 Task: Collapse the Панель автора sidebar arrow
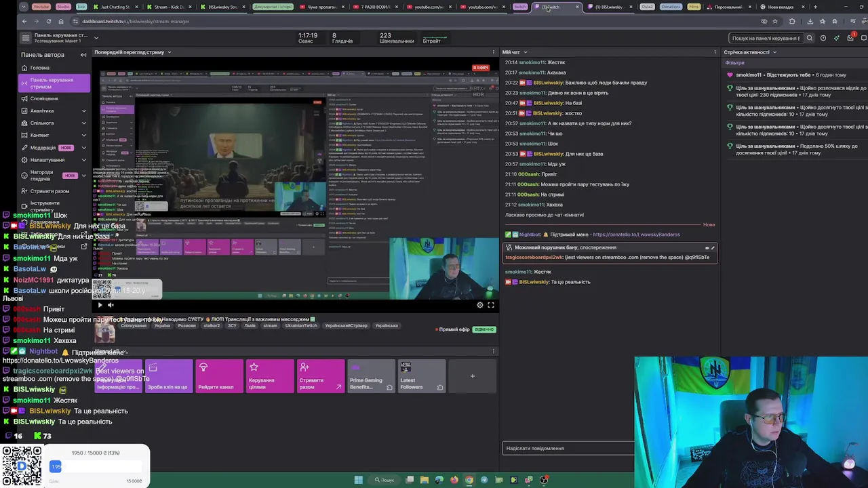click(83, 55)
